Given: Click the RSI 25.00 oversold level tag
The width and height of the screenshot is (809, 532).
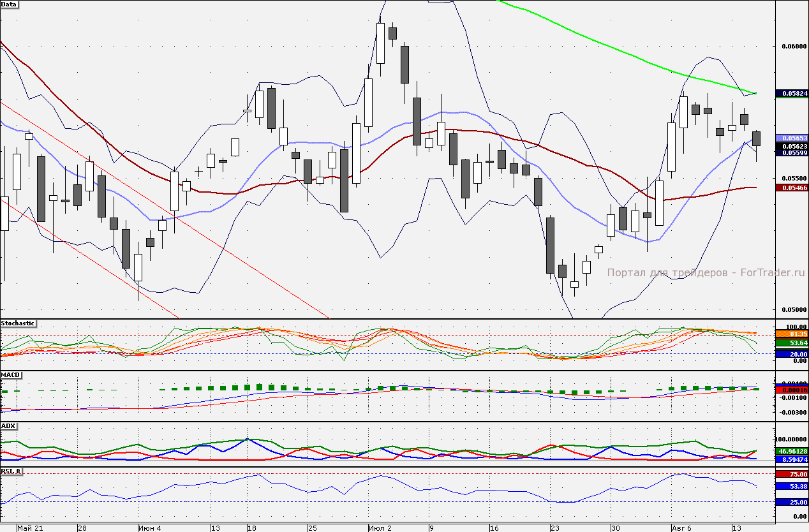Looking at the screenshot, I should (x=792, y=502).
